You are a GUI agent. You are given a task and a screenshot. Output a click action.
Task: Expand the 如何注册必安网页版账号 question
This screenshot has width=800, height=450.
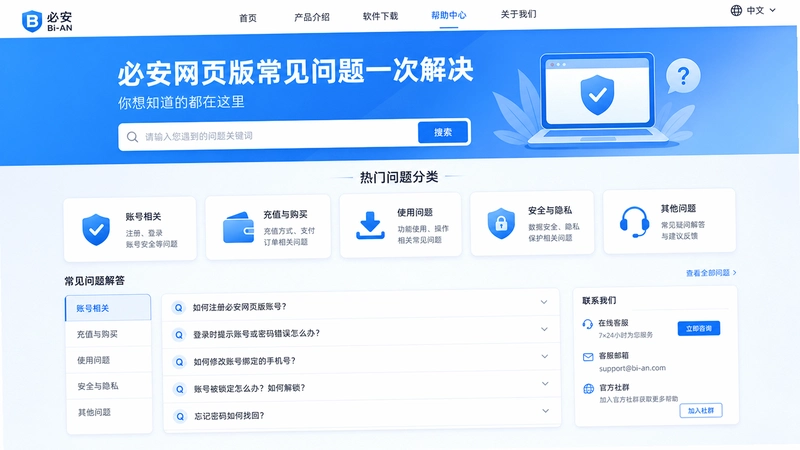[544, 302]
